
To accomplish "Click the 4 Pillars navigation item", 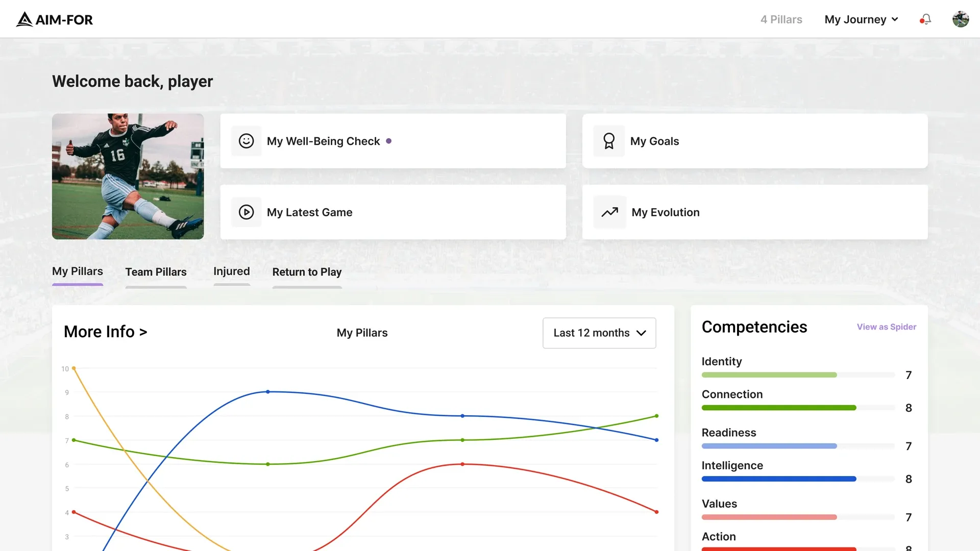I will [x=781, y=19].
